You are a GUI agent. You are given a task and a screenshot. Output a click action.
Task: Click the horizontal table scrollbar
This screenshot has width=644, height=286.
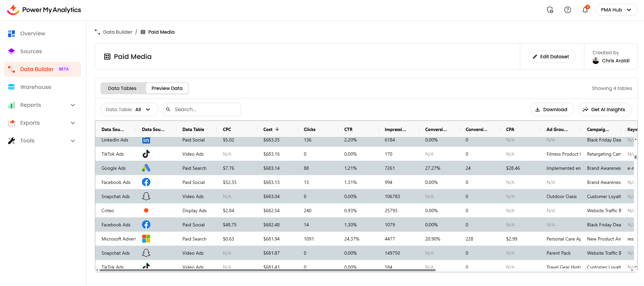pyautogui.click(x=267, y=270)
